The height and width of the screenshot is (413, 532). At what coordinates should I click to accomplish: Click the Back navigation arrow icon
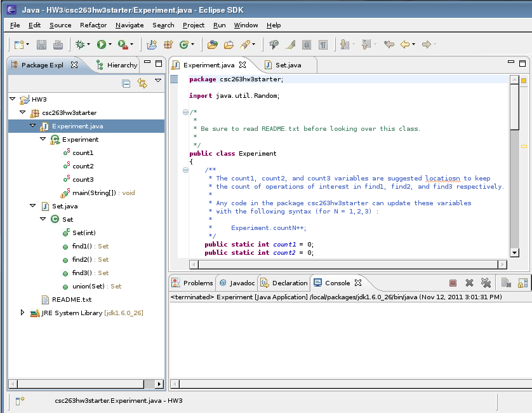coord(405,44)
